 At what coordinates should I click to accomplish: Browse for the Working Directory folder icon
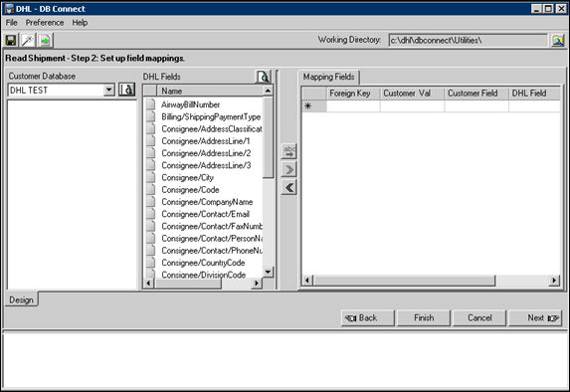pyautogui.click(x=558, y=40)
